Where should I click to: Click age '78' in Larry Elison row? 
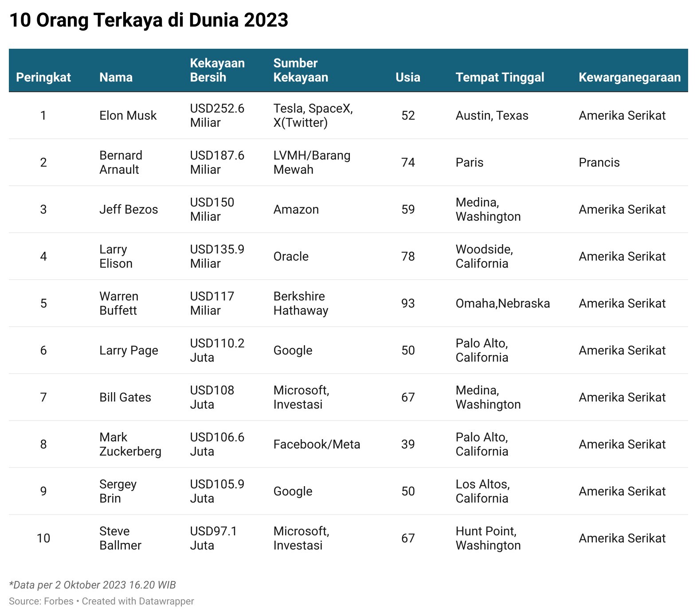pos(408,257)
